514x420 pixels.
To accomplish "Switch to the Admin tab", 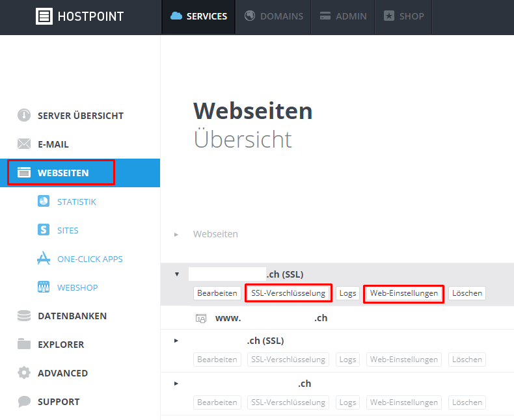I will (x=343, y=17).
